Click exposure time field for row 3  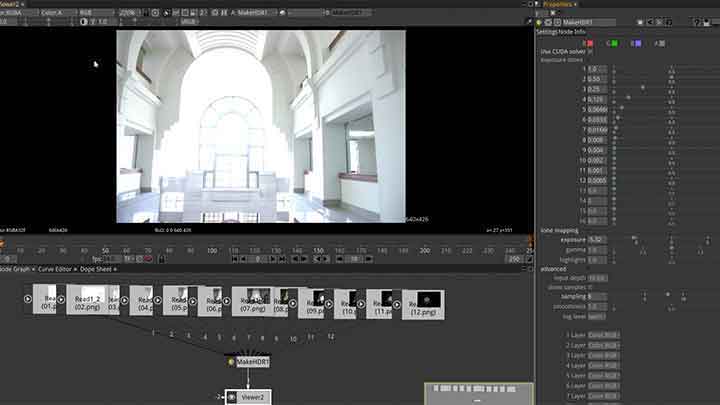tap(597, 90)
